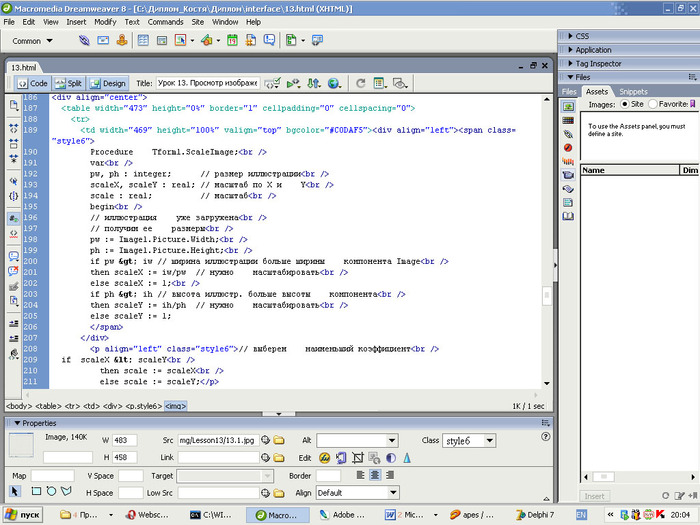The width and height of the screenshot is (700, 525).
Task: Switch to the Snippets tab
Action: click(x=633, y=92)
